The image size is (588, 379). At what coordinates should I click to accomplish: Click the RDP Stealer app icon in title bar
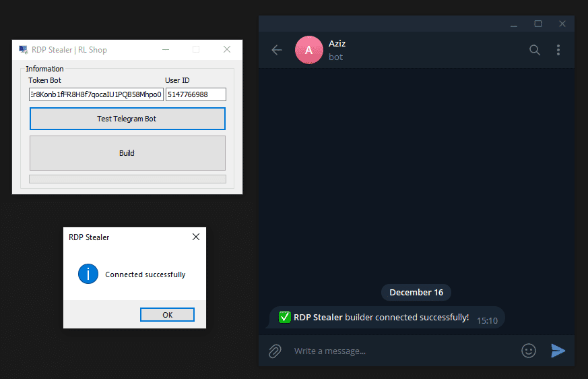point(24,50)
